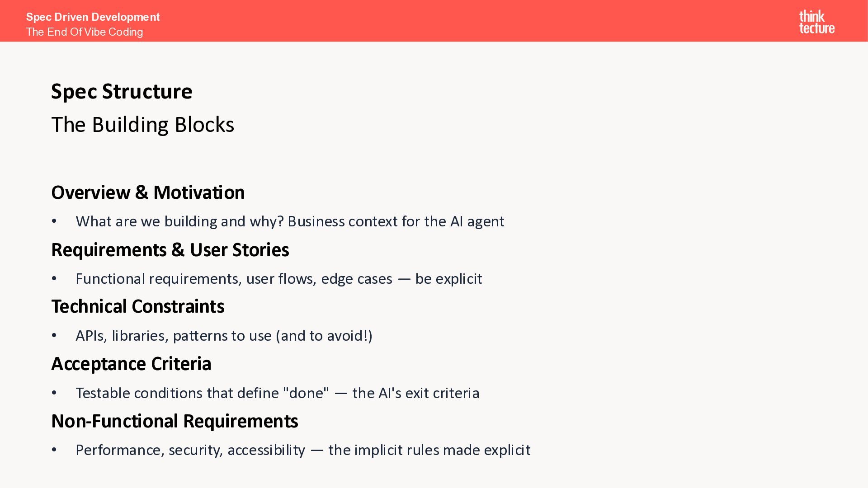The image size is (868, 488).
Task: Click the Thinktecture logo
Action: coord(816,22)
